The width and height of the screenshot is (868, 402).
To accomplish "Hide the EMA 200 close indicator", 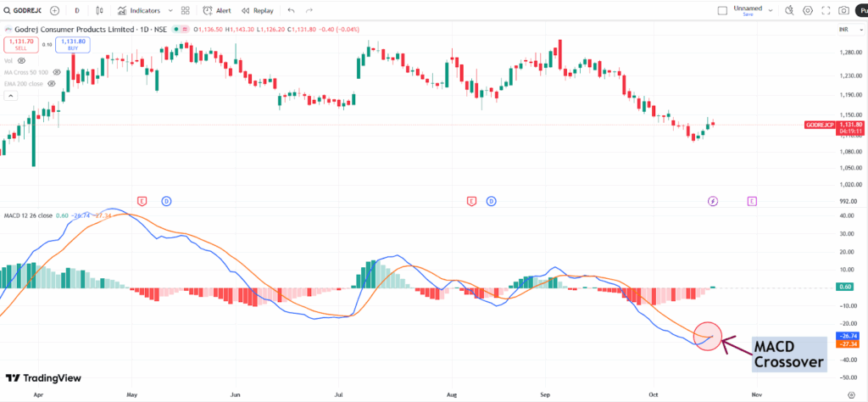I will click(x=53, y=84).
